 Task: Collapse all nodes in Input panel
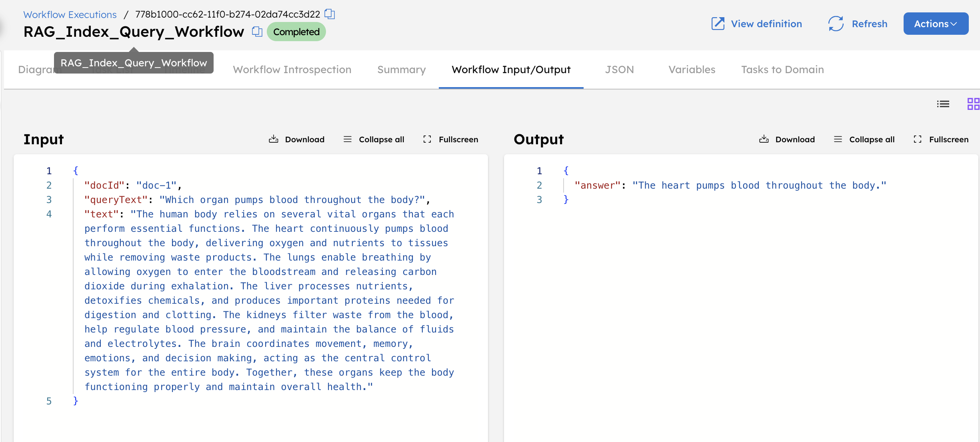point(373,139)
